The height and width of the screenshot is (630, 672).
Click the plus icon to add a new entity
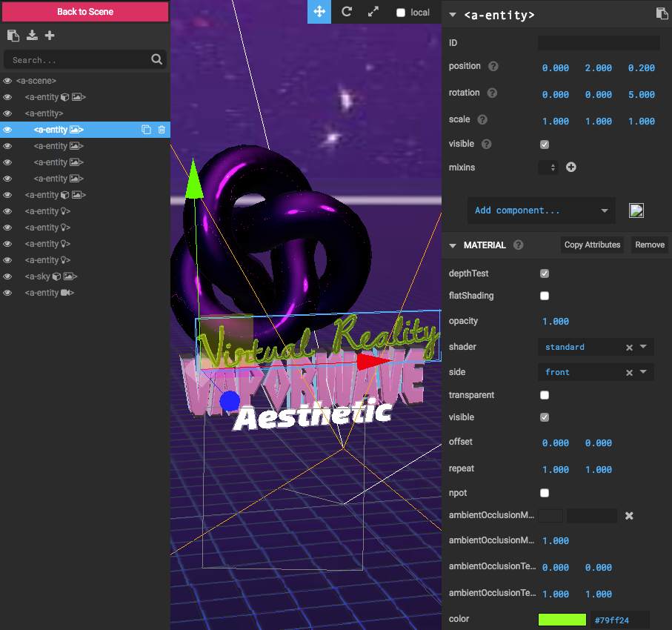point(50,36)
